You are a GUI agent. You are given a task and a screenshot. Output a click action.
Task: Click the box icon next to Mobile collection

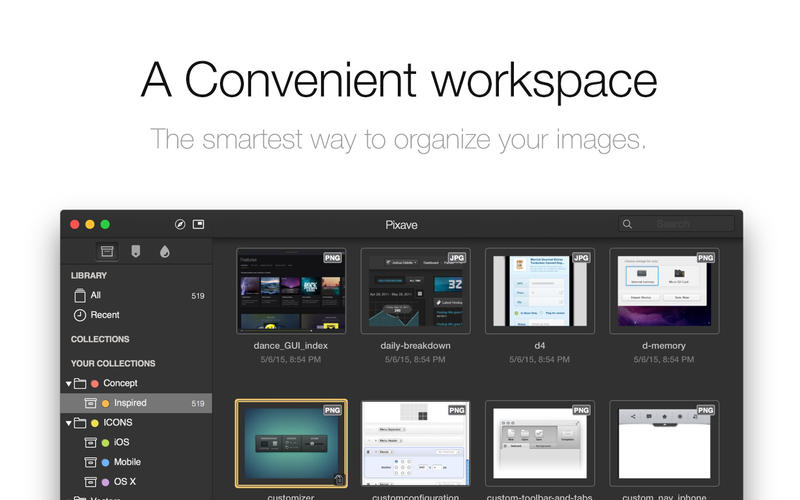click(x=90, y=462)
